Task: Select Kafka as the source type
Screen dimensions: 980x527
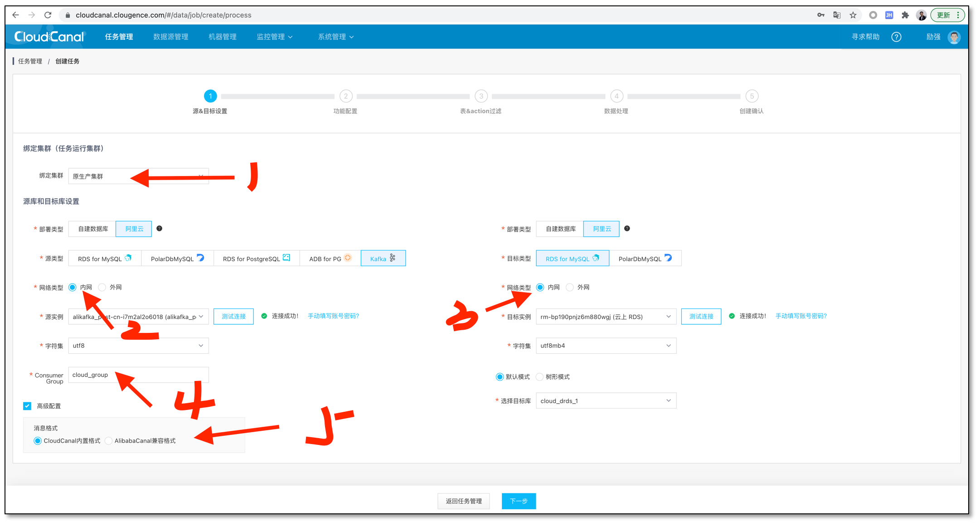Action: pyautogui.click(x=383, y=259)
